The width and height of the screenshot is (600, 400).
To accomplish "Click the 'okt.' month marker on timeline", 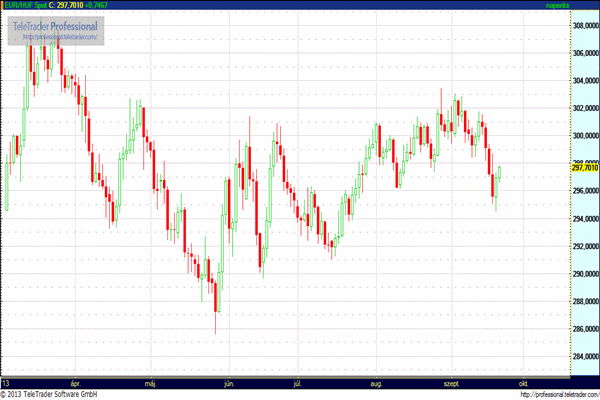I will (x=523, y=382).
